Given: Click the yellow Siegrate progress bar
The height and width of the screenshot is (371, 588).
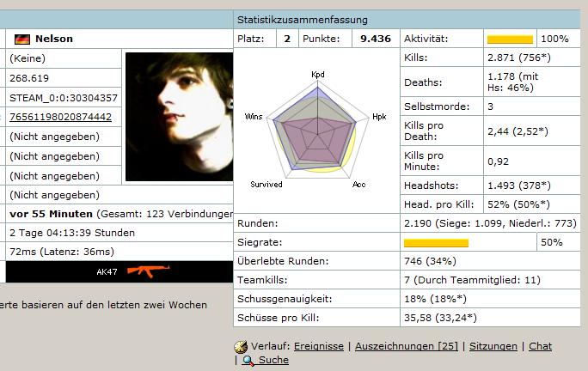Looking at the screenshot, I should pos(436,243).
